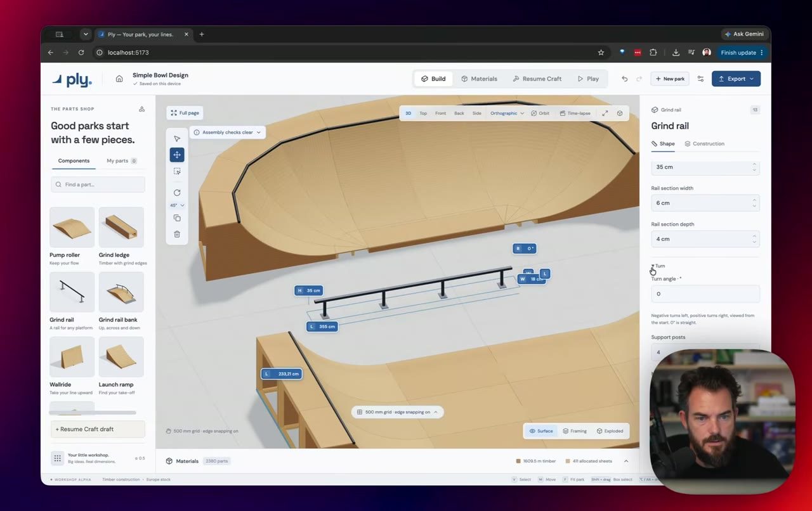Collapse the Turn section
The height and width of the screenshot is (511, 812).
(x=658, y=266)
